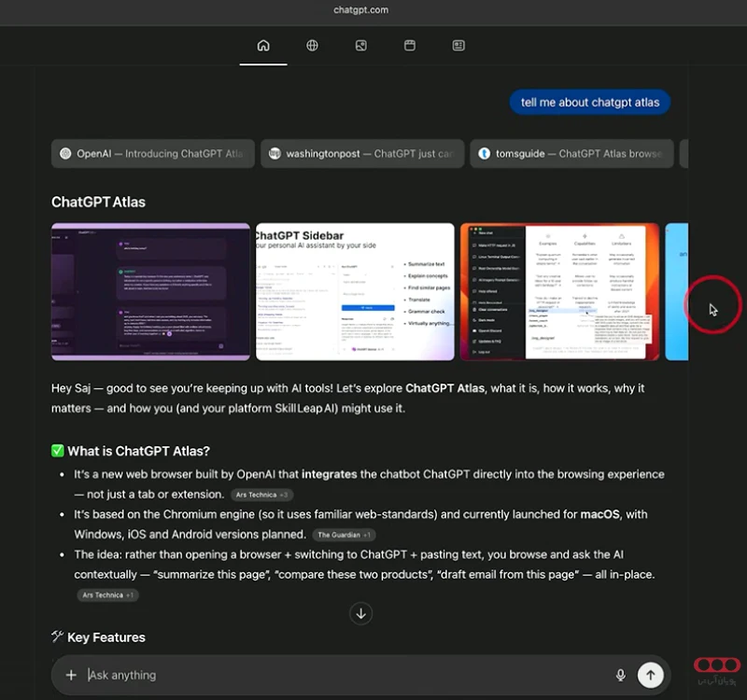
Task: Click the plus attach icon in prompt bar
Action: [71, 675]
